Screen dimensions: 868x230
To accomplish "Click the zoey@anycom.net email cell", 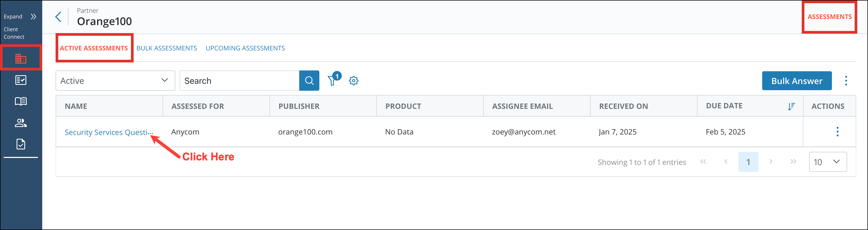I will 524,132.
